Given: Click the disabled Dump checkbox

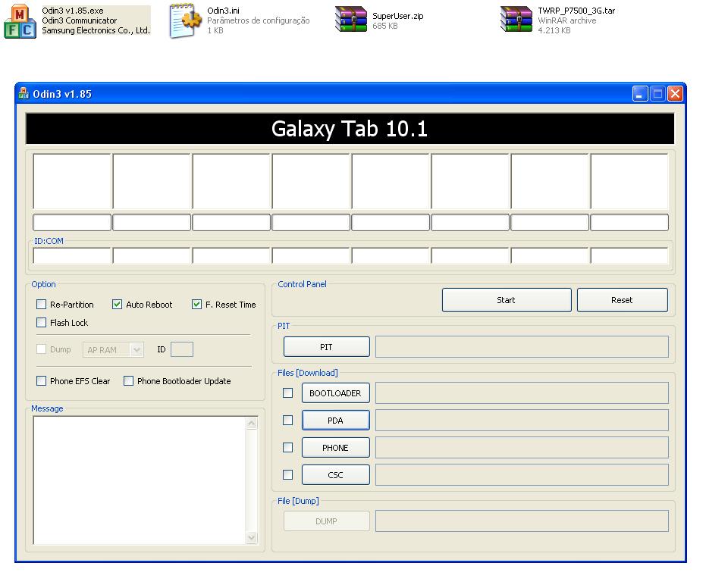Looking at the screenshot, I should click(x=41, y=349).
